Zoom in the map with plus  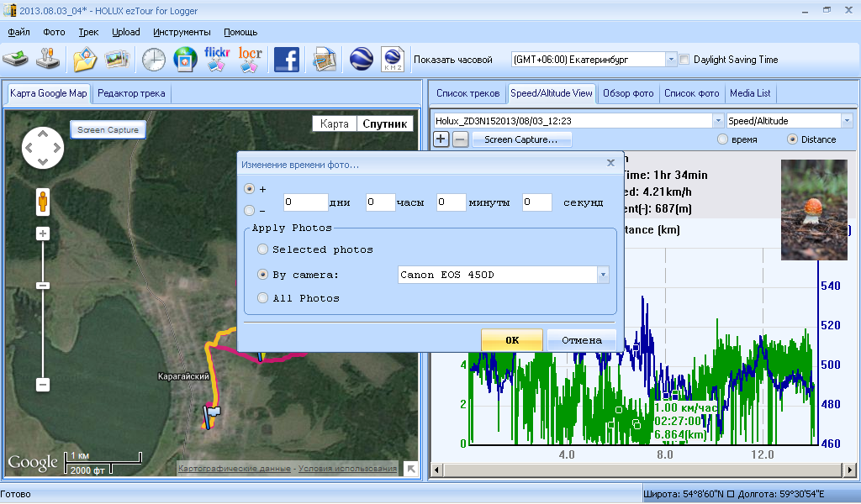click(43, 234)
